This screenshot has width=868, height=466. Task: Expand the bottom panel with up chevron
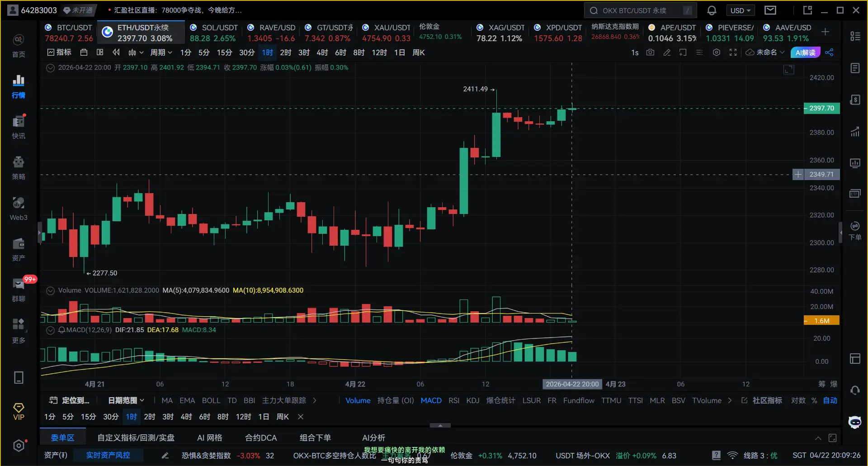point(818,438)
